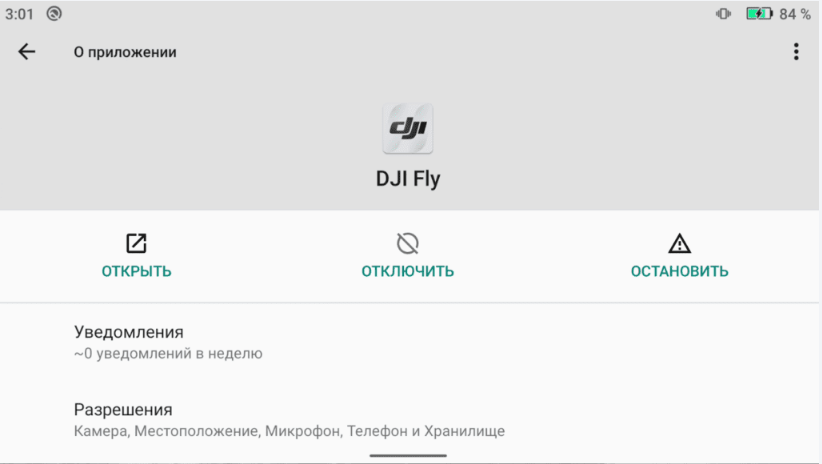
Task: Tap the DJI Fly app icon
Action: [408, 128]
